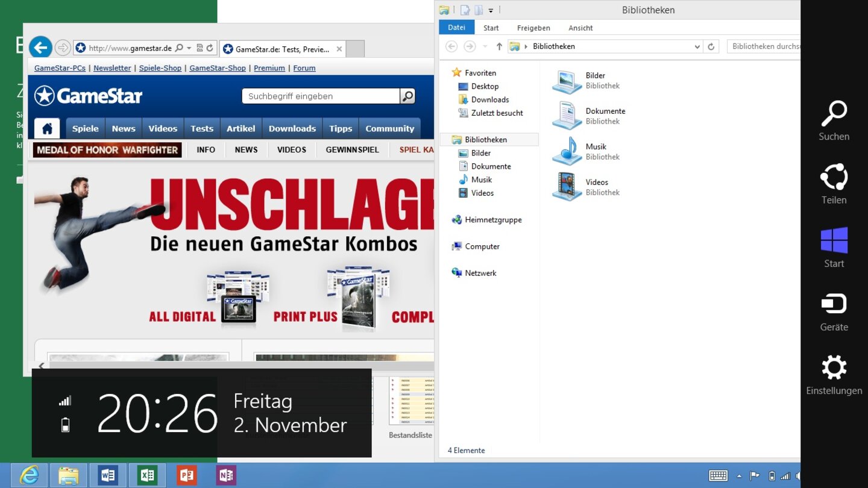Refresh the GameStar page in browser
Screen dimensions: 868x488
(x=210, y=48)
